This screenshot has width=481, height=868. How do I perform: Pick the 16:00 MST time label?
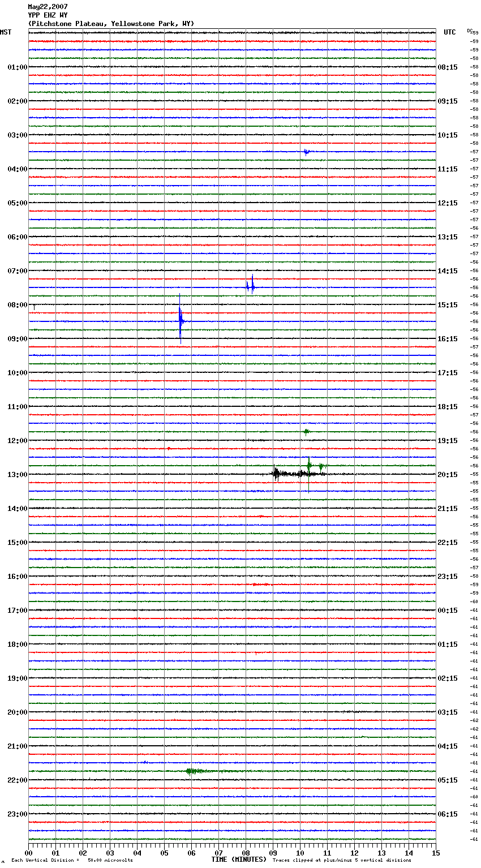pyautogui.click(x=17, y=577)
